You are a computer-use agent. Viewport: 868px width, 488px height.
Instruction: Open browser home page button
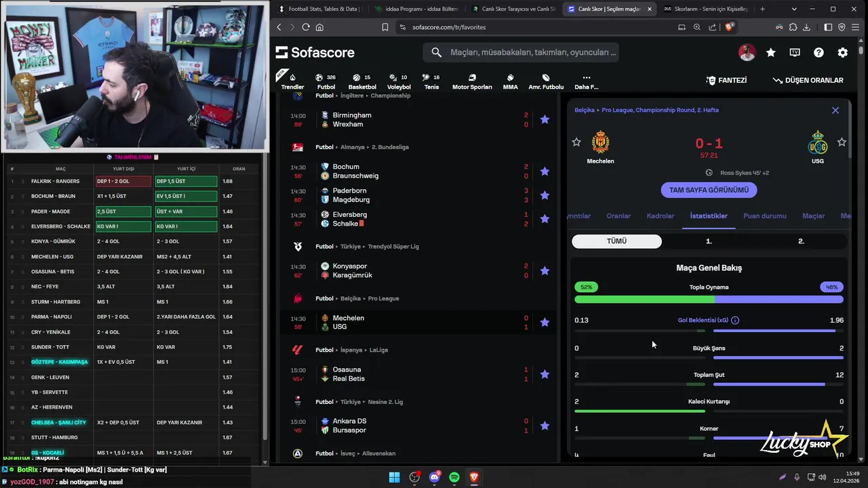(319, 27)
